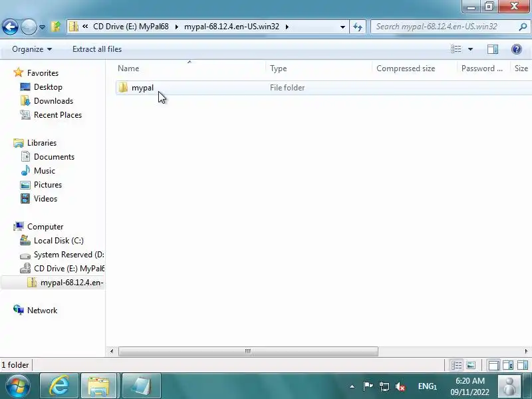Click the taskbar clock showing 6:20 AM
Screen dimensions: 532x399
[470, 386]
